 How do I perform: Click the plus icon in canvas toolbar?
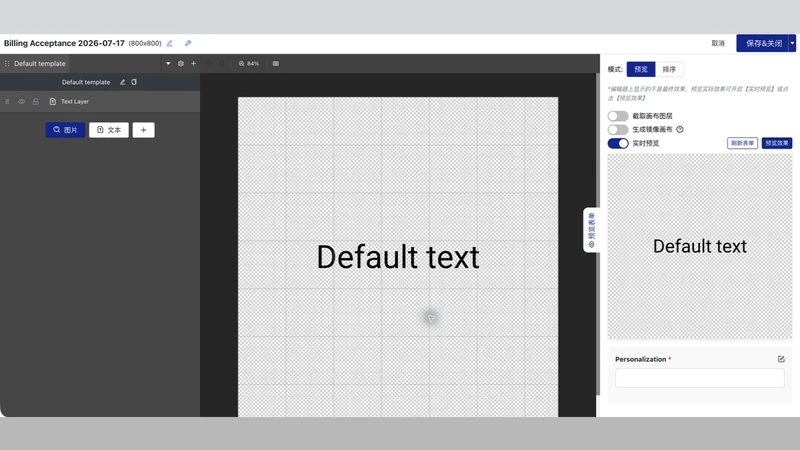193,64
